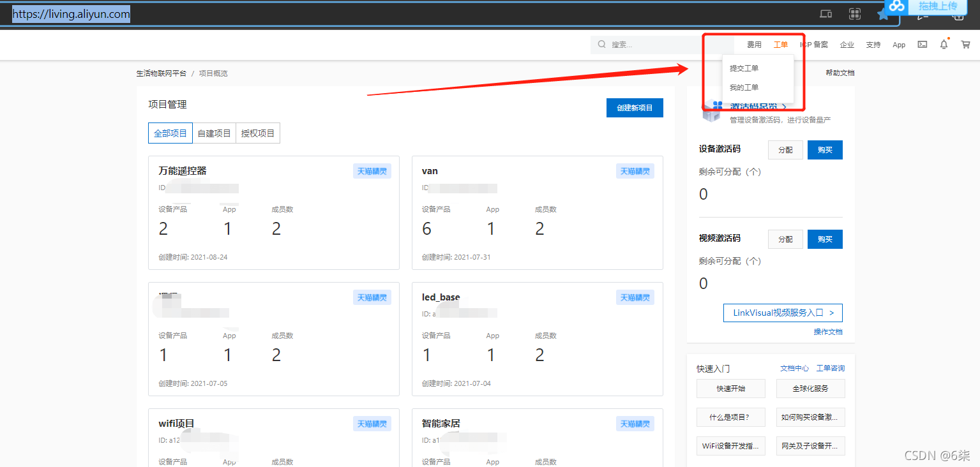This screenshot has height=467, width=980.
Task: Click the 创建新项目 button
Action: 635,108
